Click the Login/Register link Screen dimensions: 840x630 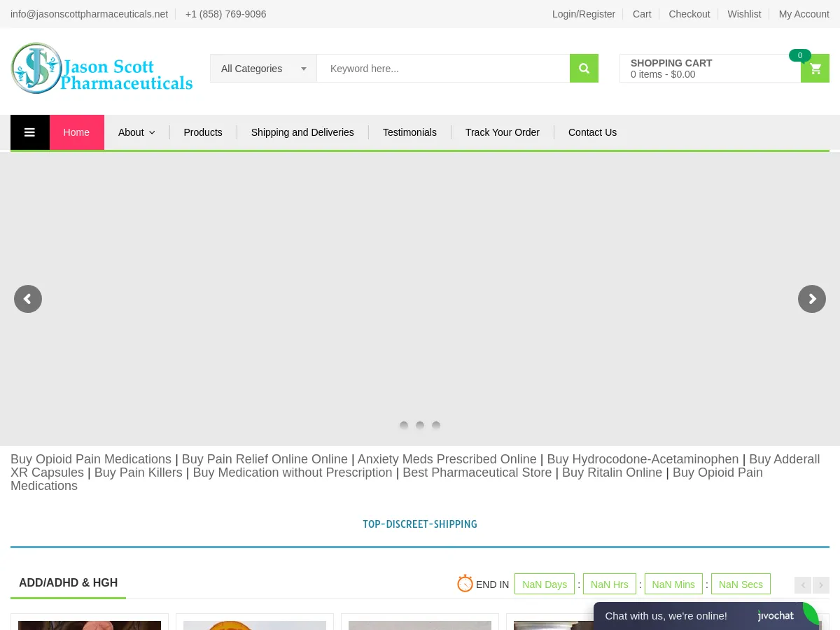583,14
